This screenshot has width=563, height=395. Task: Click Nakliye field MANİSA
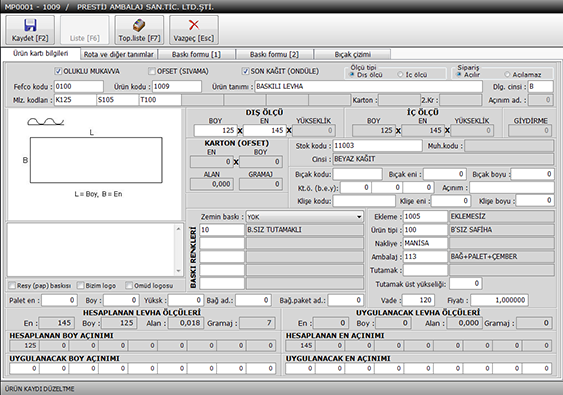(425, 243)
